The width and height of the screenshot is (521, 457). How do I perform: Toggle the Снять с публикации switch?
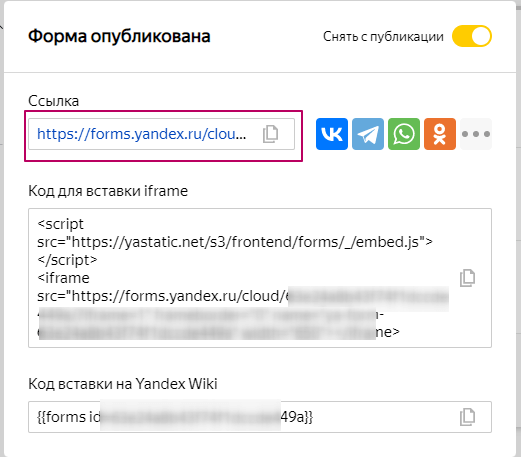click(x=472, y=36)
